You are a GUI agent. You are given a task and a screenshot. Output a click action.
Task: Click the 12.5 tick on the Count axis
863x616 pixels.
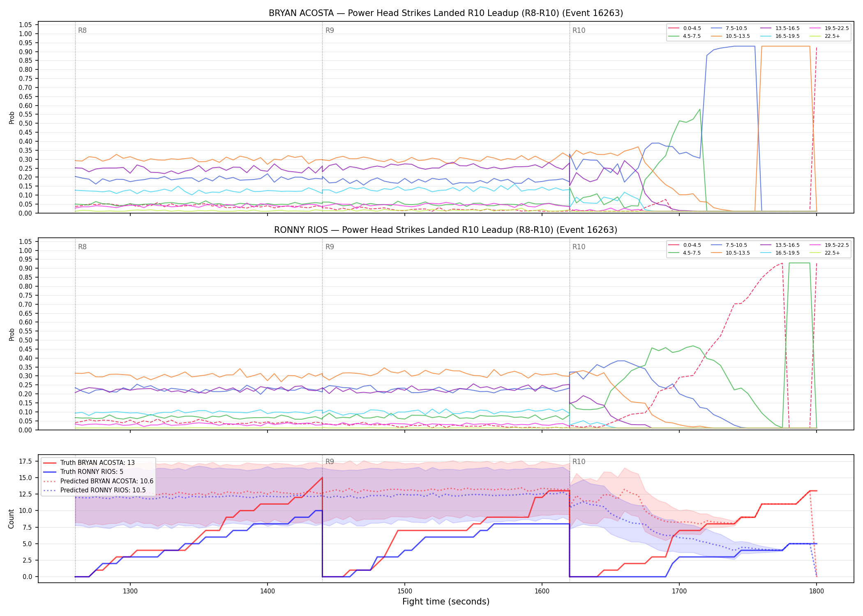pyautogui.click(x=26, y=494)
